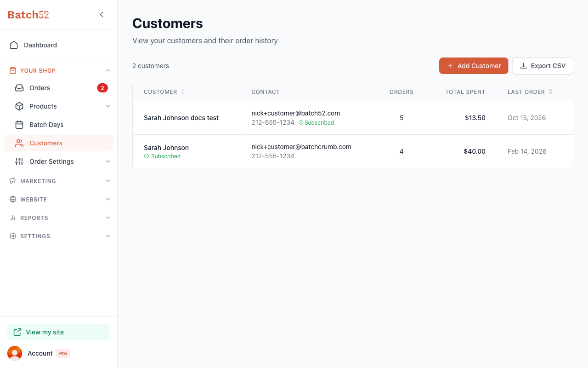
Task: Open the Batch Days page
Action: click(x=58, y=125)
